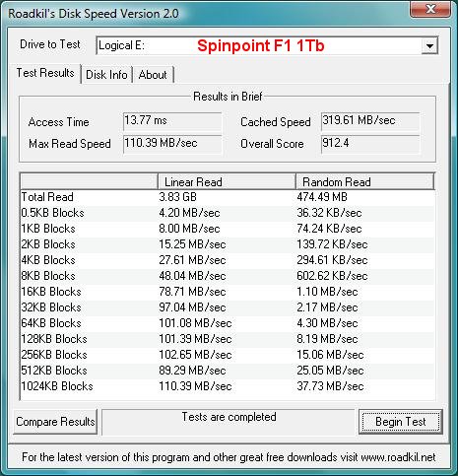Open the About tab
This screenshot has width=458, height=476.
(153, 75)
